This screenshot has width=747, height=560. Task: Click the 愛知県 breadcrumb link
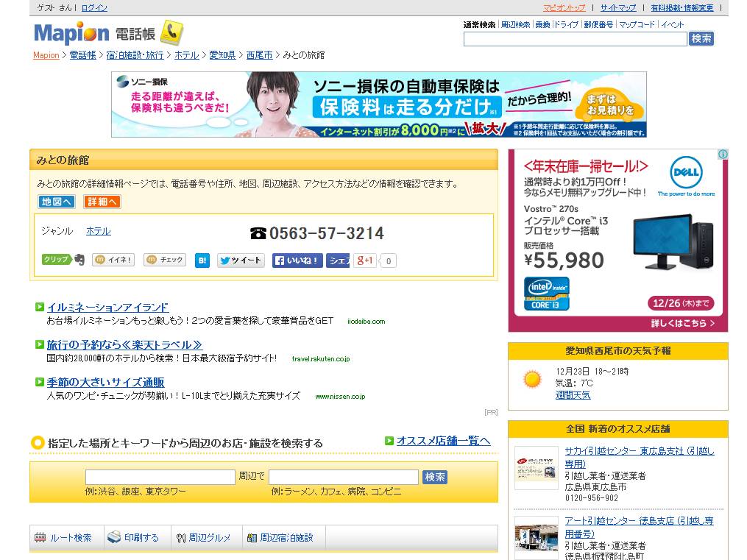point(222,55)
